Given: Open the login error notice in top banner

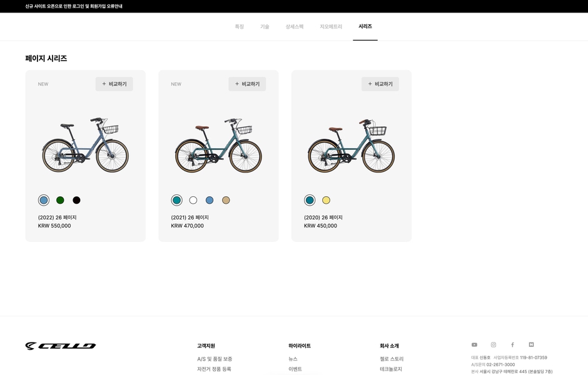Looking at the screenshot, I should point(74,6).
